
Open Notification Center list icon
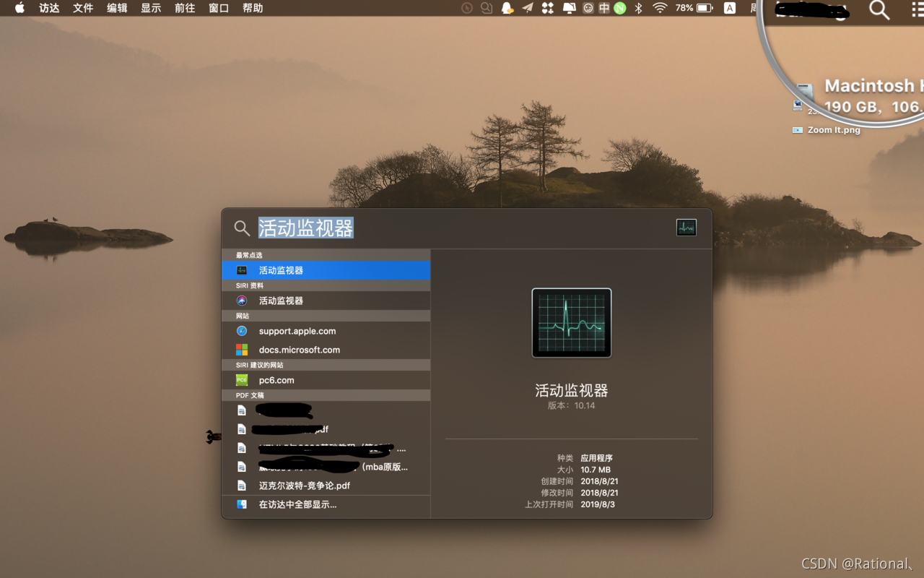(917, 9)
